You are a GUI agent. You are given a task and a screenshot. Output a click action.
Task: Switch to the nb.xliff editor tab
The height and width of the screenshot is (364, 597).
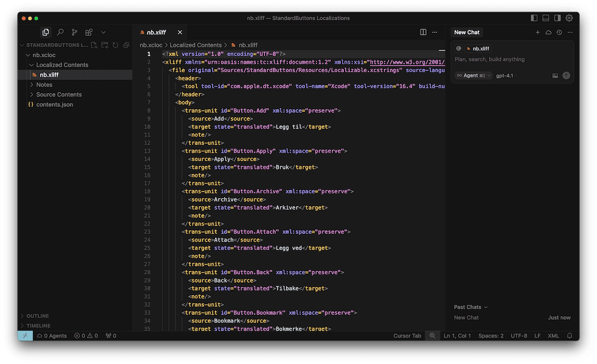(156, 32)
